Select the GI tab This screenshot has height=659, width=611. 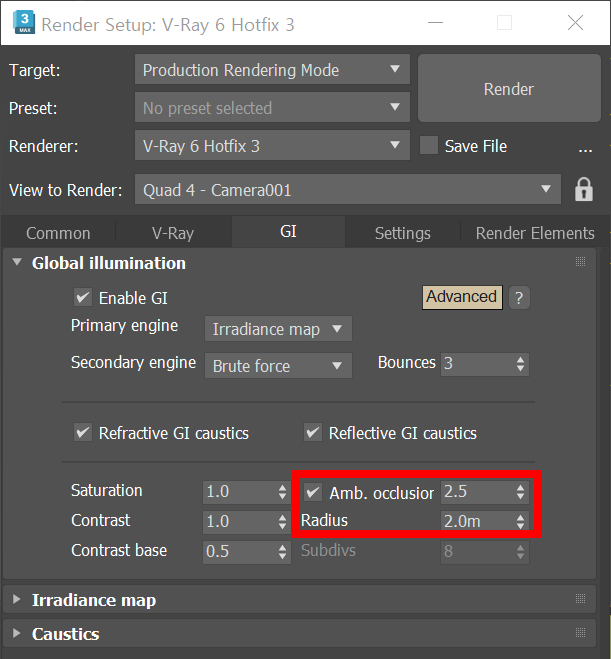pyautogui.click(x=288, y=232)
